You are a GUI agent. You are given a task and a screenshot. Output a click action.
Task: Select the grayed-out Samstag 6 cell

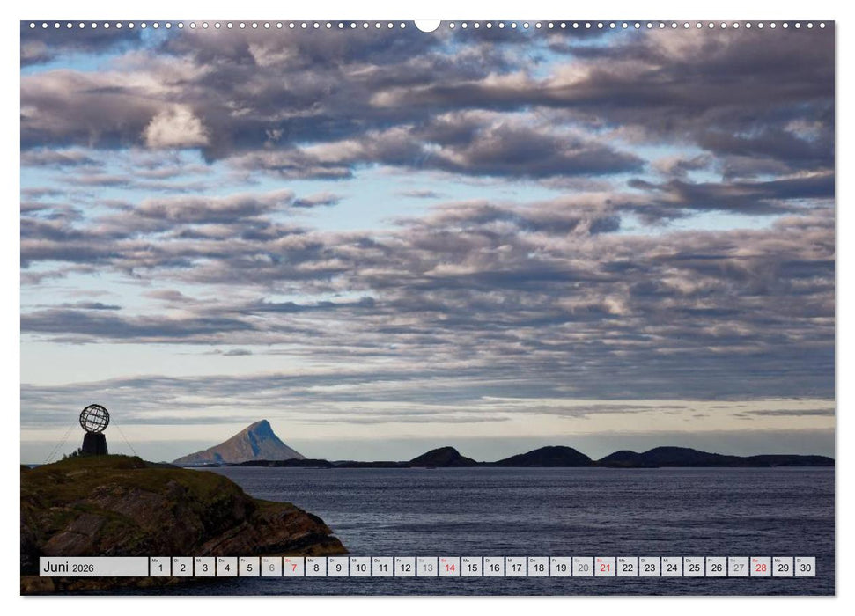pos(273,567)
